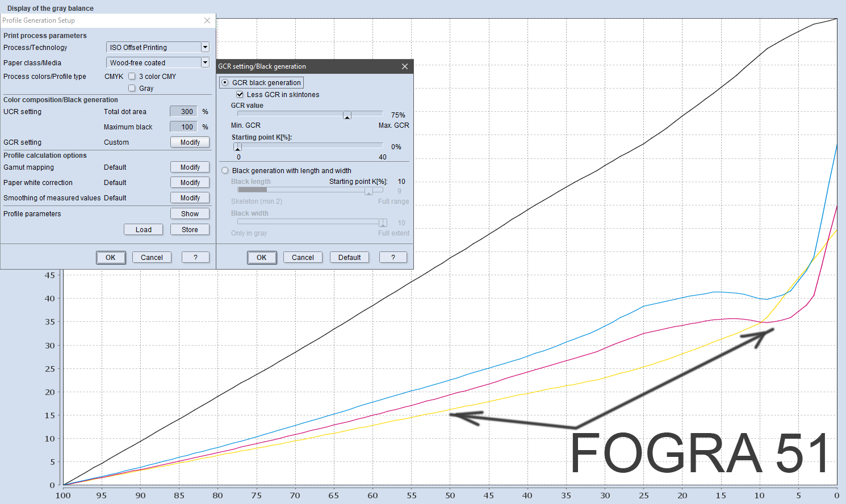
Task: Click the Wood-free coated value
Action: [x=138, y=63]
